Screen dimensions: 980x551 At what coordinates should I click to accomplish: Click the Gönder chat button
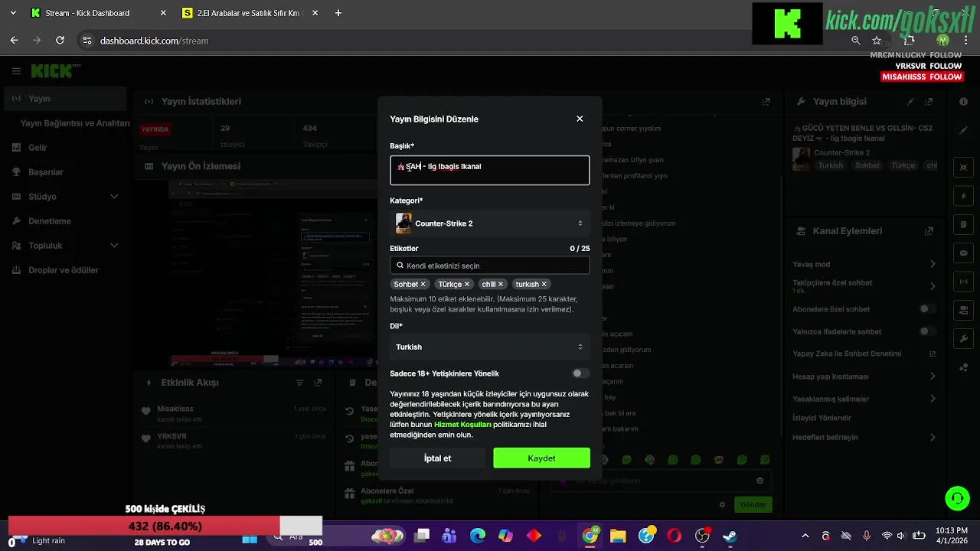753,505
